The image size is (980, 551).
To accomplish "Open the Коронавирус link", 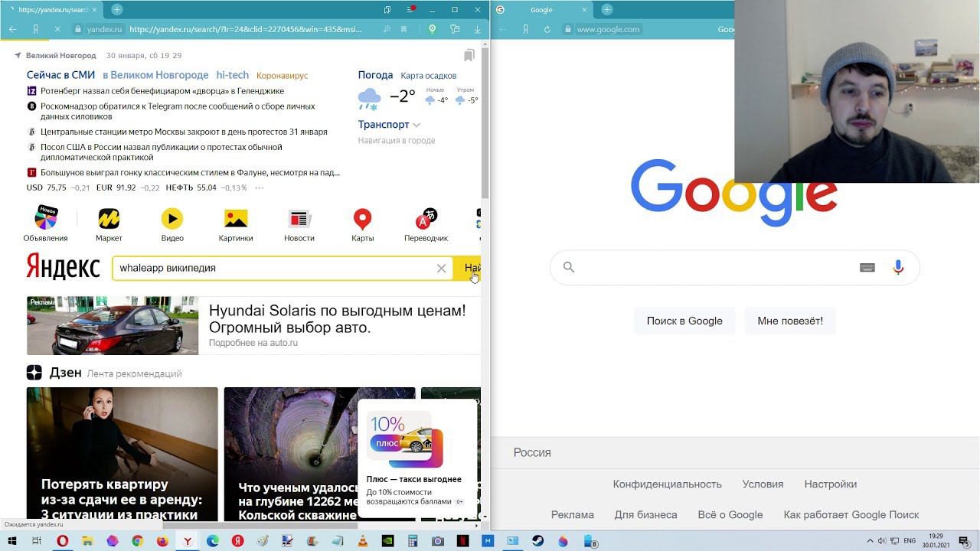I will coord(282,76).
